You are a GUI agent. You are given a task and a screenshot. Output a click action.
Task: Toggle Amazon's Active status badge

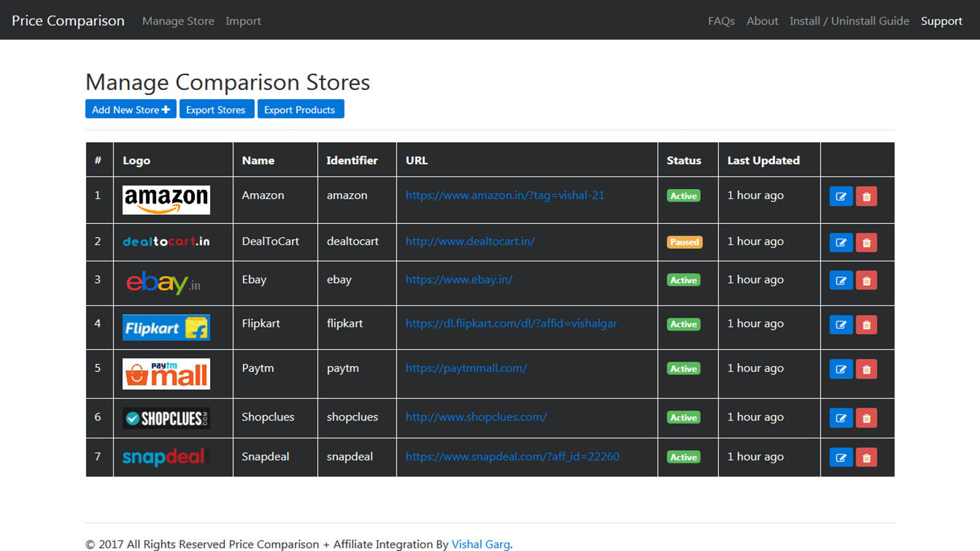pos(683,196)
